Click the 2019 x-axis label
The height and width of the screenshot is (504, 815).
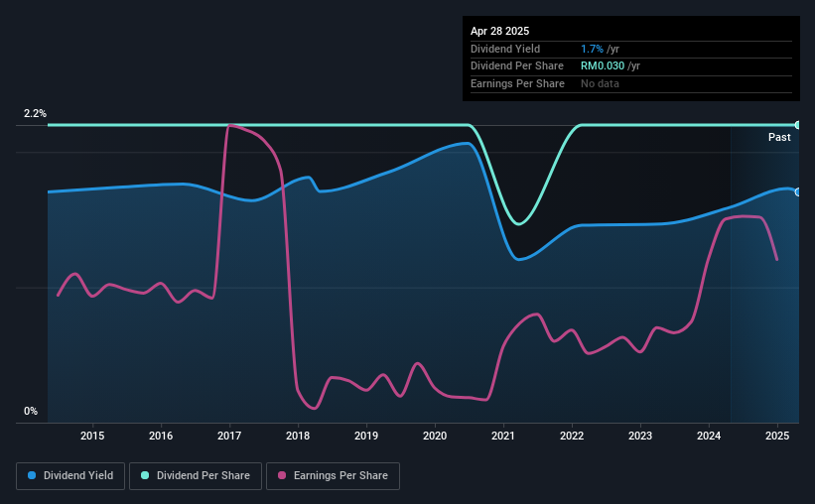(366, 436)
